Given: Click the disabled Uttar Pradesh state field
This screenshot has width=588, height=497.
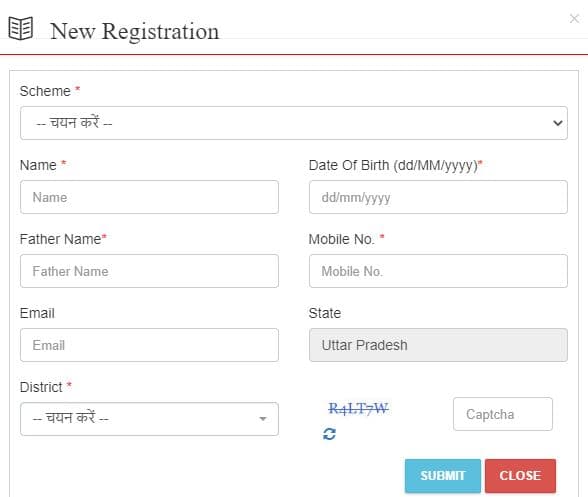Looking at the screenshot, I should 438,345.
